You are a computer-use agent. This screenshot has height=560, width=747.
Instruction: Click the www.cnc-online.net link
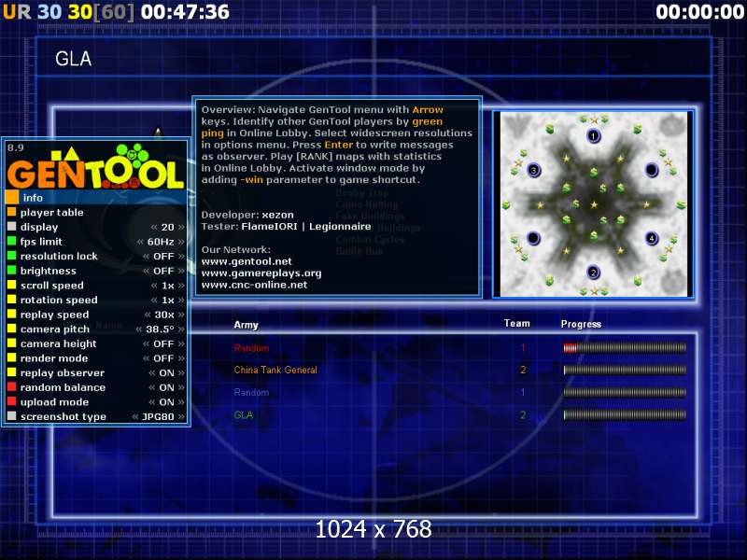click(x=254, y=285)
